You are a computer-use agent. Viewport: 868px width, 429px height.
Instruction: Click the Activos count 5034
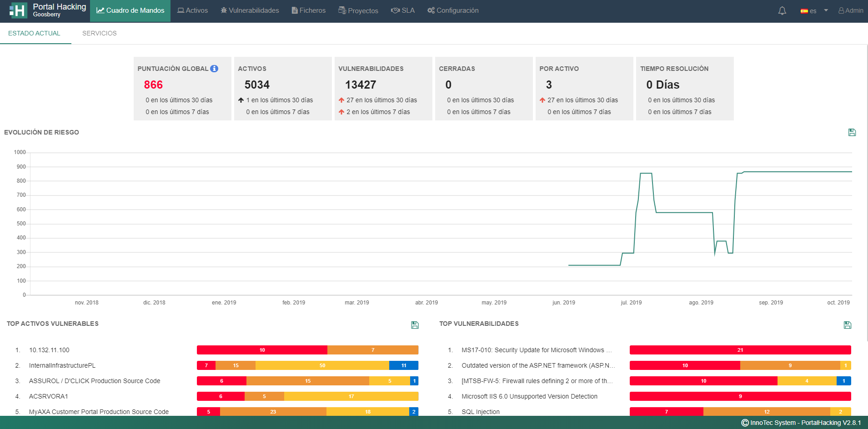tap(257, 85)
